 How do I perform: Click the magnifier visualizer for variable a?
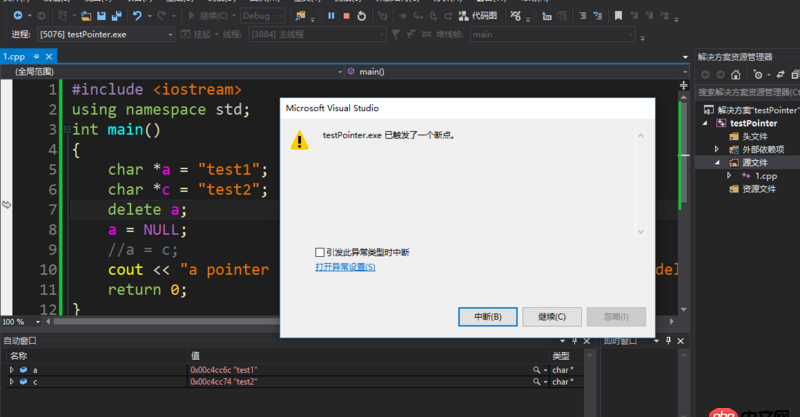click(x=536, y=370)
